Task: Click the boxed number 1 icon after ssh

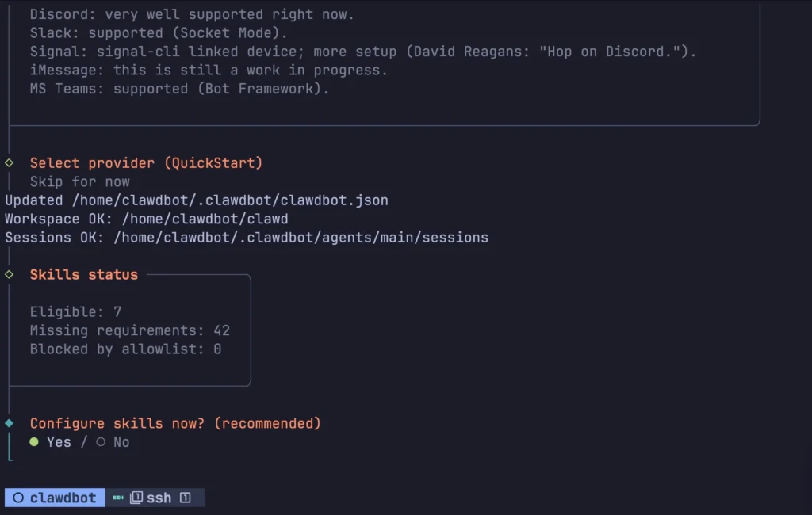Action: (185, 498)
